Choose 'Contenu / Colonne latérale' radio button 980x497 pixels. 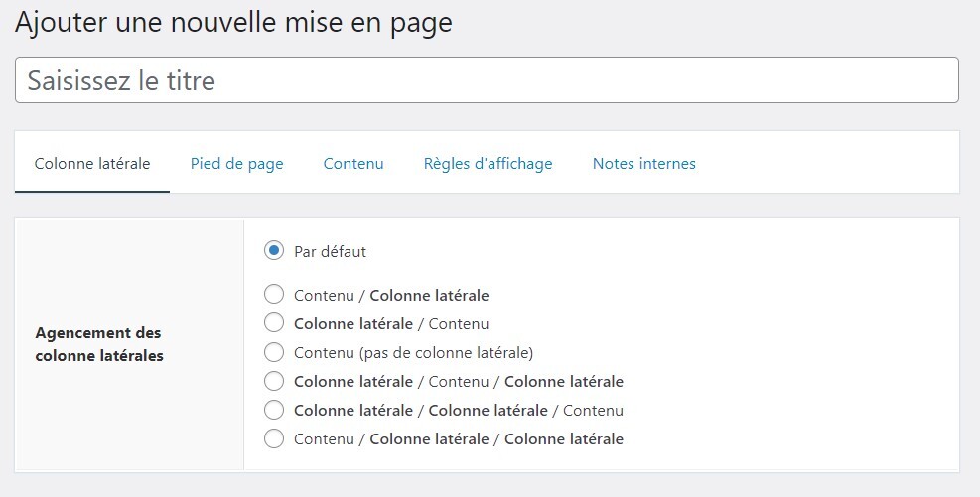[274, 295]
